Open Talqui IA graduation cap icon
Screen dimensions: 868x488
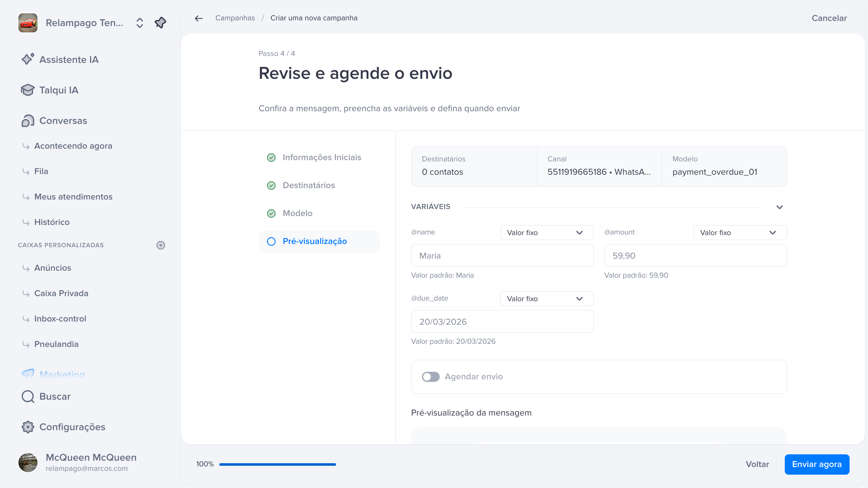(x=28, y=90)
